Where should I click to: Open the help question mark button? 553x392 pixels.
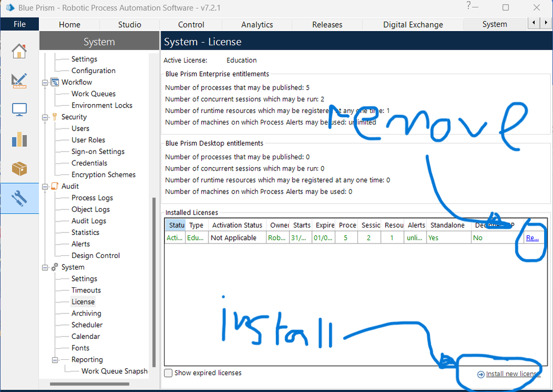pos(468,6)
